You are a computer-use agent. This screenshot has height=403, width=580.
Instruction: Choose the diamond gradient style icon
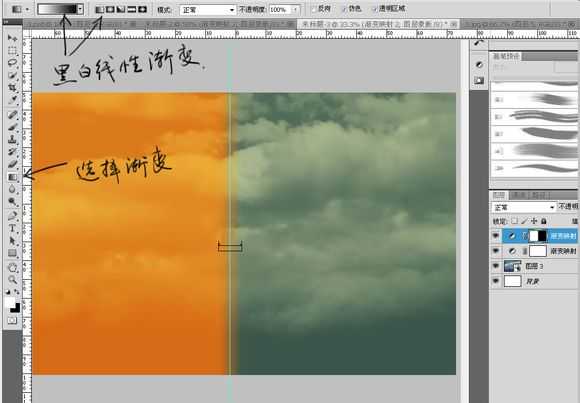coord(143,9)
